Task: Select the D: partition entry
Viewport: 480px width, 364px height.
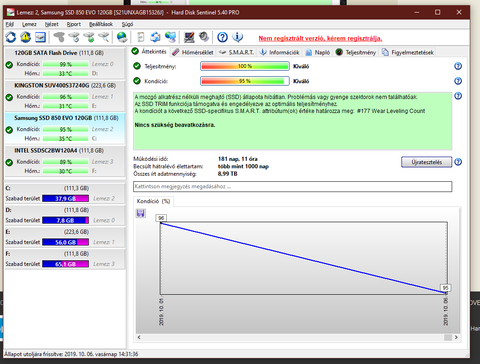Action: click(65, 215)
